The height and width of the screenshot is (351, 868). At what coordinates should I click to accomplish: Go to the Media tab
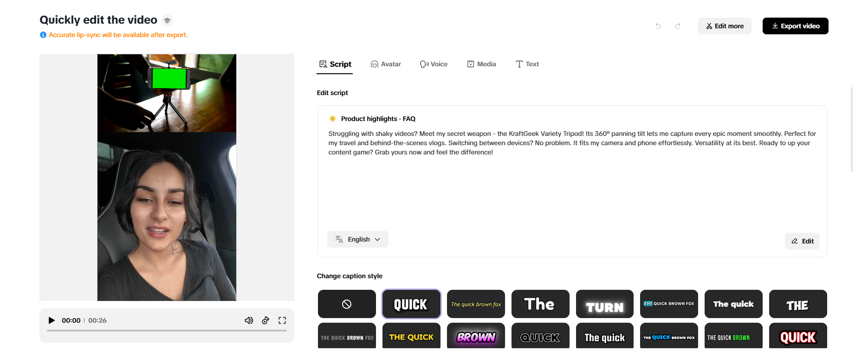coord(481,64)
